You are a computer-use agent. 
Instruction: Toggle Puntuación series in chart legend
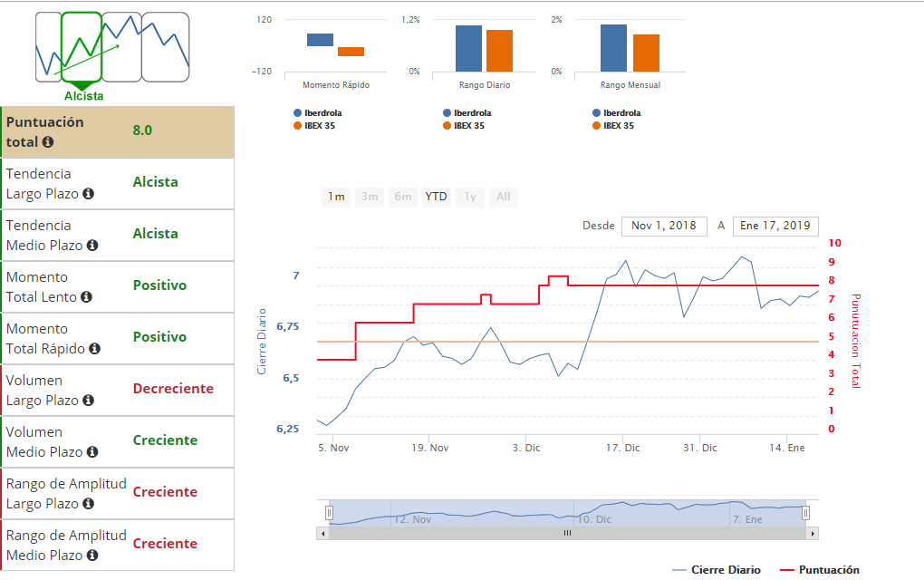pyautogui.click(x=820, y=570)
